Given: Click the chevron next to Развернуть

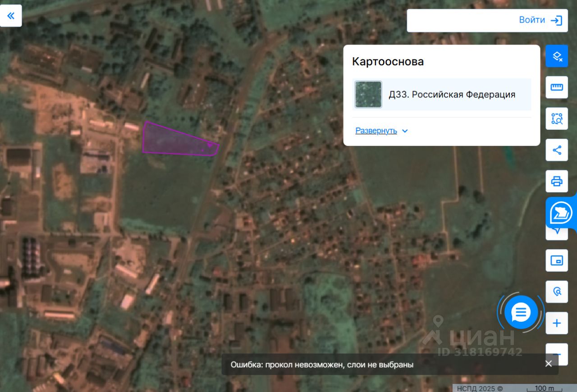Looking at the screenshot, I should pos(405,131).
